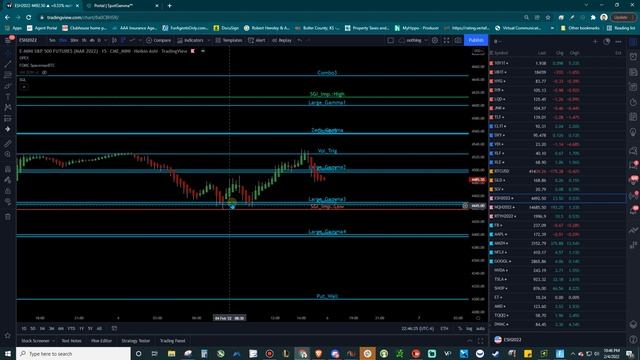Open the watchlist more options ellipsis

pyautogui.click(x=618, y=42)
